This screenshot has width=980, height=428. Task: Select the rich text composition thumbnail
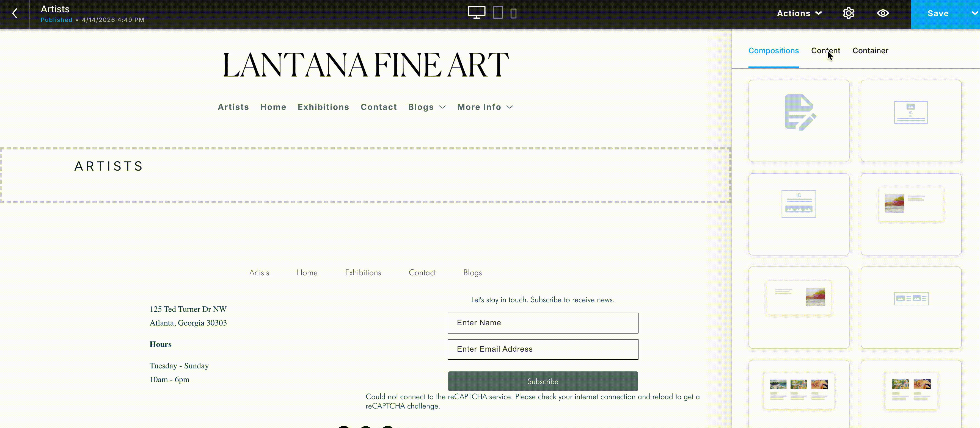coord(799,121)
